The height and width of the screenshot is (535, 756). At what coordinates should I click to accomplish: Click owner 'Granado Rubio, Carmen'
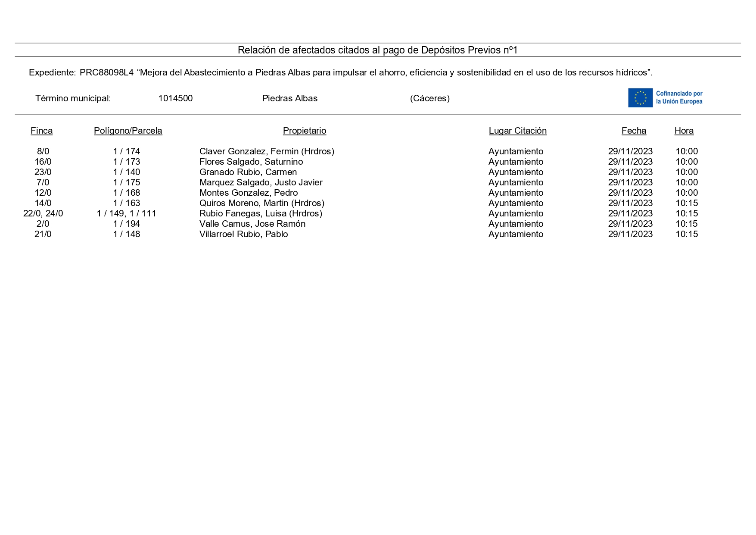pos(248,172)
